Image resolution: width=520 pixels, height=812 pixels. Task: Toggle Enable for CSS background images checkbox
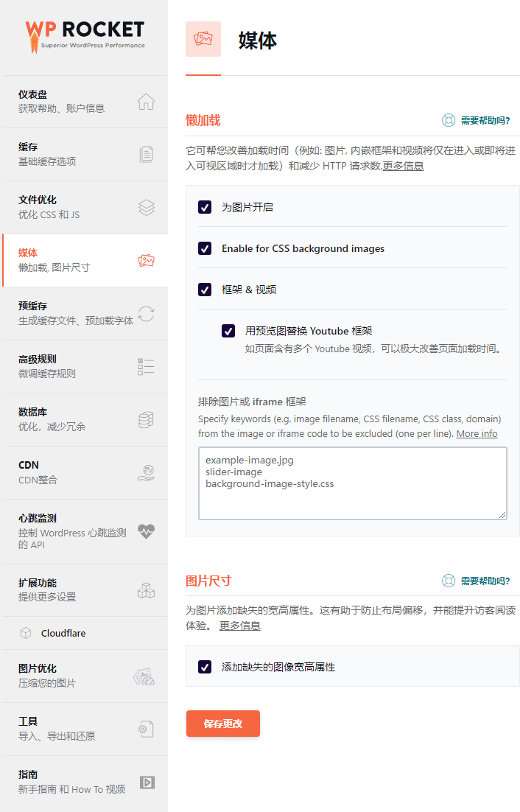tap(205, 248)
